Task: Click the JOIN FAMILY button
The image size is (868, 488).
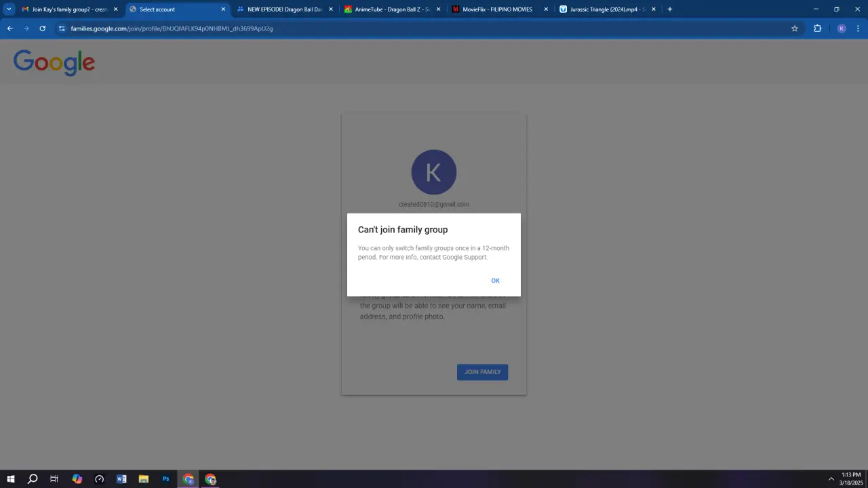Action: [x=482, y=372]
